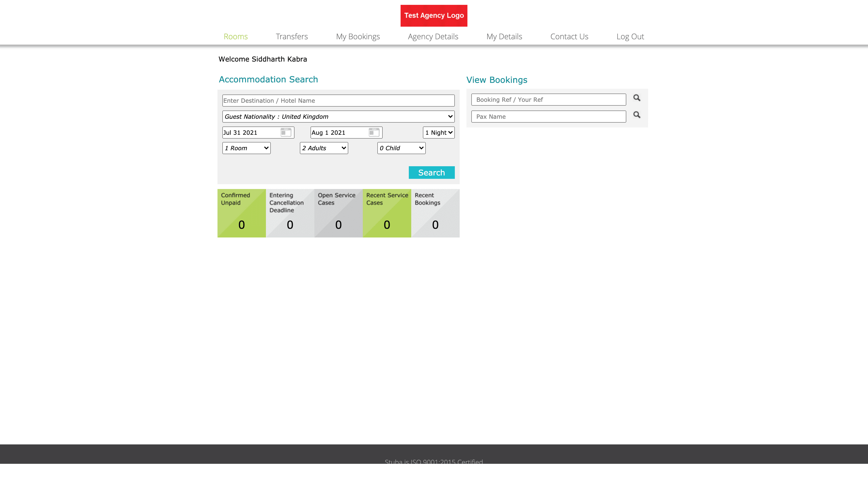The height and width of the screenshot is (489, 868).
Task: Click the Test Agency Logo
Action: [x=434, y=16]
